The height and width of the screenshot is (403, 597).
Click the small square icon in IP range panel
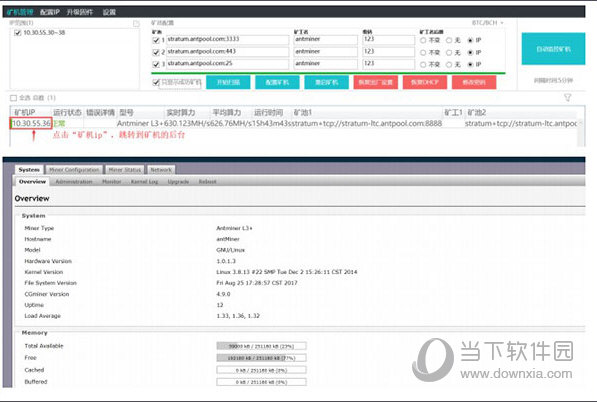(x=136, y=24)
